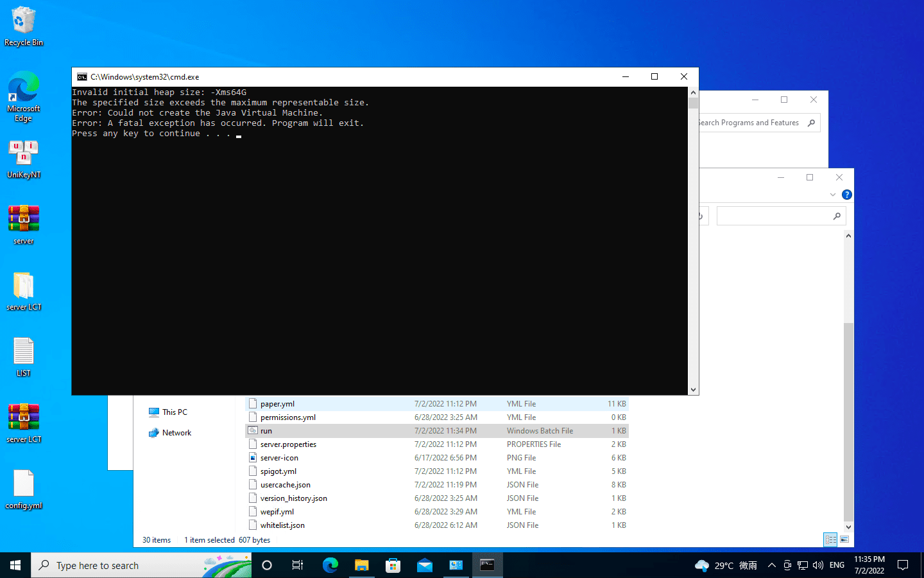Show hidden system tray icons
This screenshot has width=924, height=578.
pyautogui.click(x=772, y=565)
